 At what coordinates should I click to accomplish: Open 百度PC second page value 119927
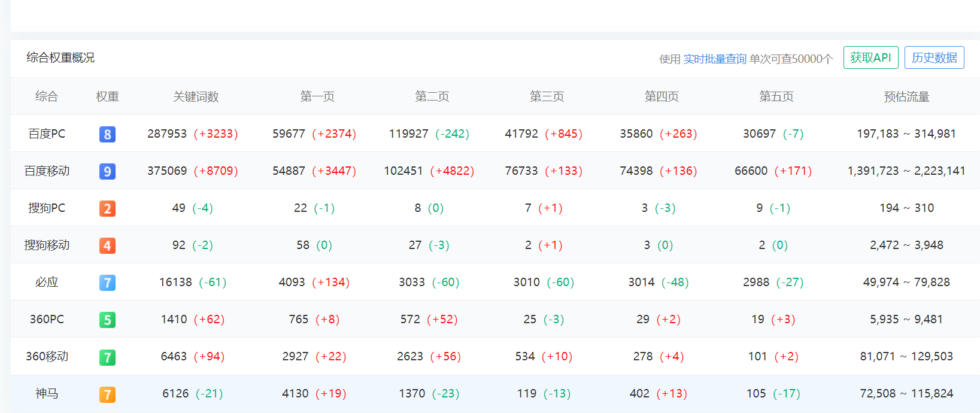409,133
